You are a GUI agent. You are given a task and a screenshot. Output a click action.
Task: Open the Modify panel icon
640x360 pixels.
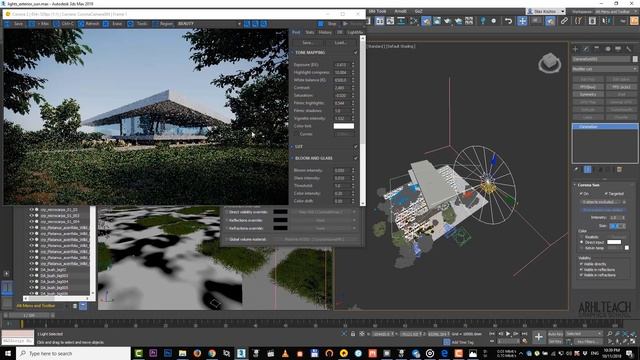point(586,49)
